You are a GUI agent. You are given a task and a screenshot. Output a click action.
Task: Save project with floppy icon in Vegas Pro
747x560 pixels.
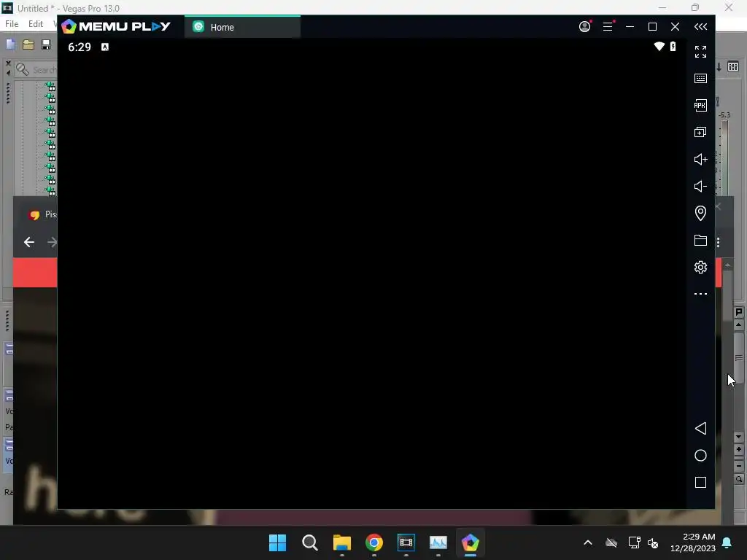[46, 44]
